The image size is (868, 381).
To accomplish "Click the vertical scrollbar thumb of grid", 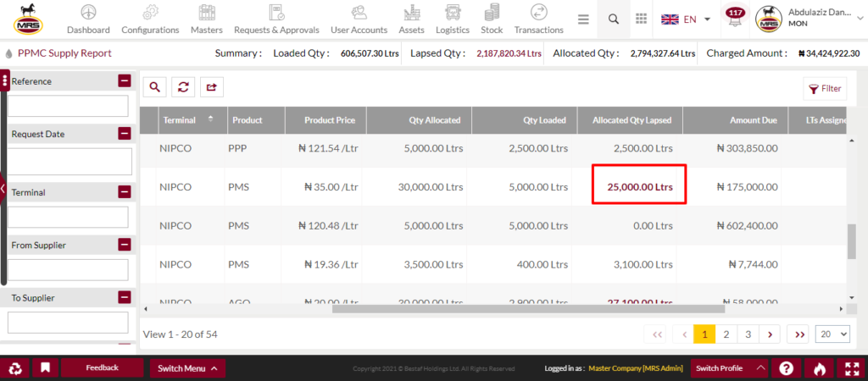I will [851, 241].
